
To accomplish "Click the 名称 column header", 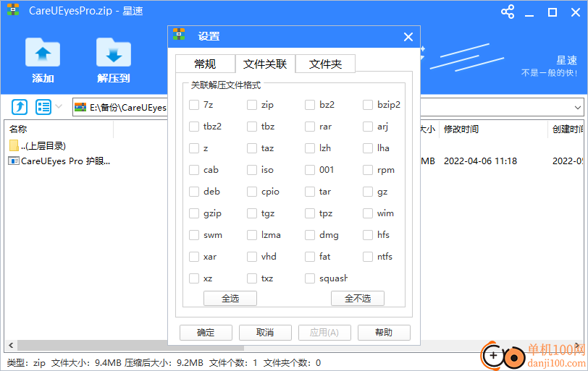I will click(x=18, y=129).
